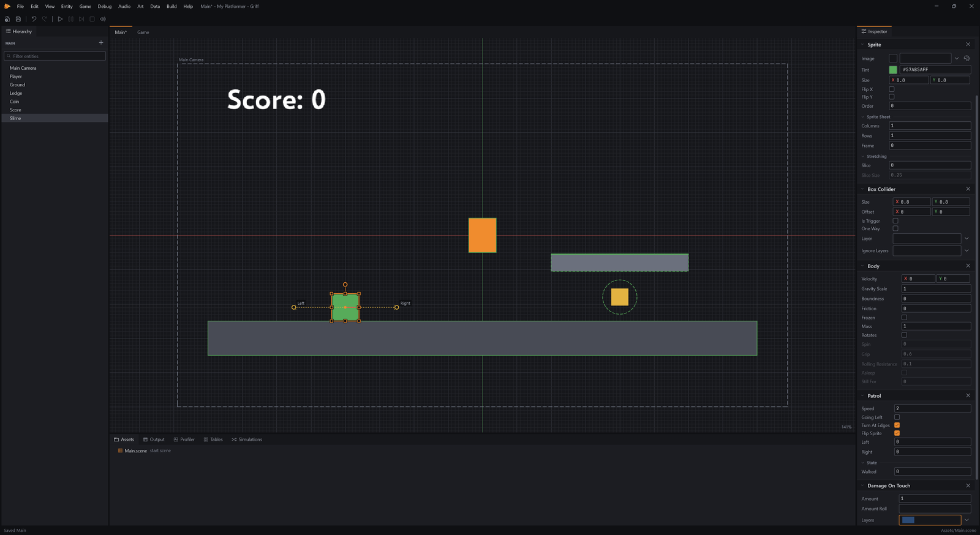Remove the Sprite component with its X
The width and height of the screenshot is (980, 535).
click(x=968, y=45)
